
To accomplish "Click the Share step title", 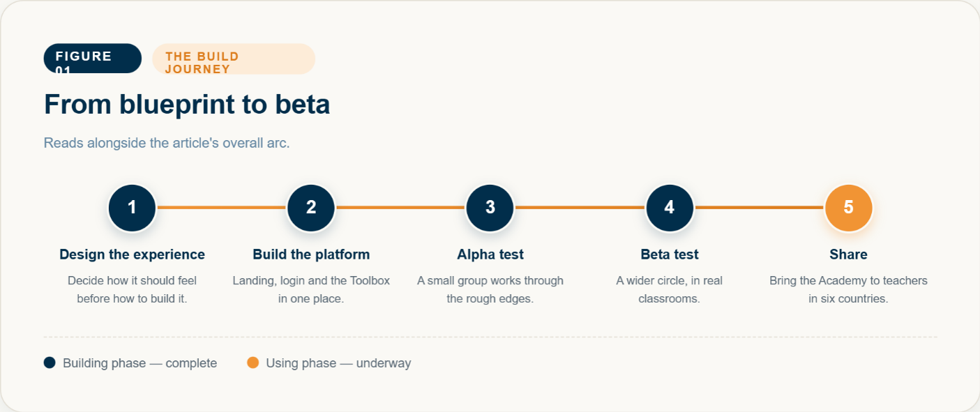I will (848, 254).
